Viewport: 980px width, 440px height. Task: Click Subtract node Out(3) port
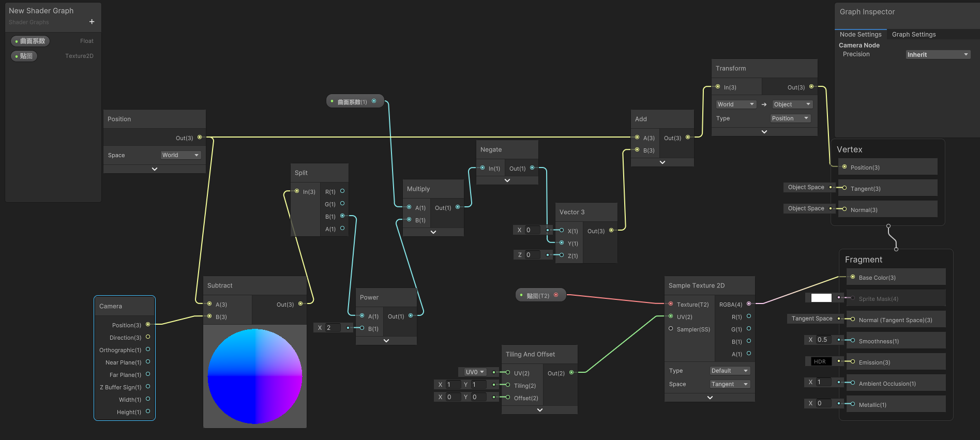point(300,304)
